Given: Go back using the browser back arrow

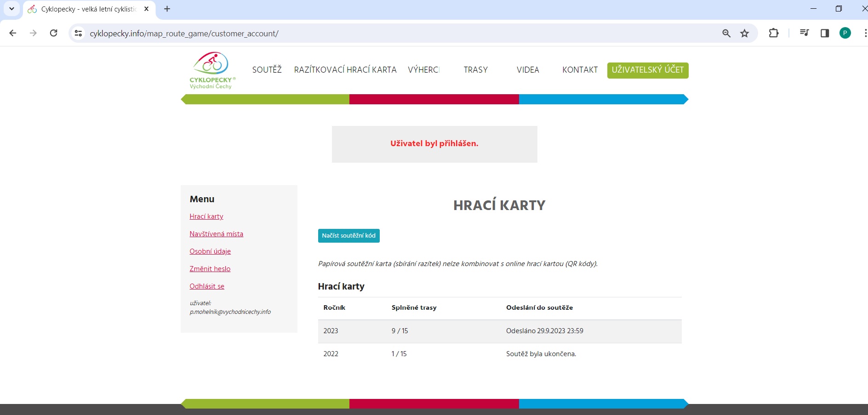Looking at the screenshot, I should click(13, 33).
